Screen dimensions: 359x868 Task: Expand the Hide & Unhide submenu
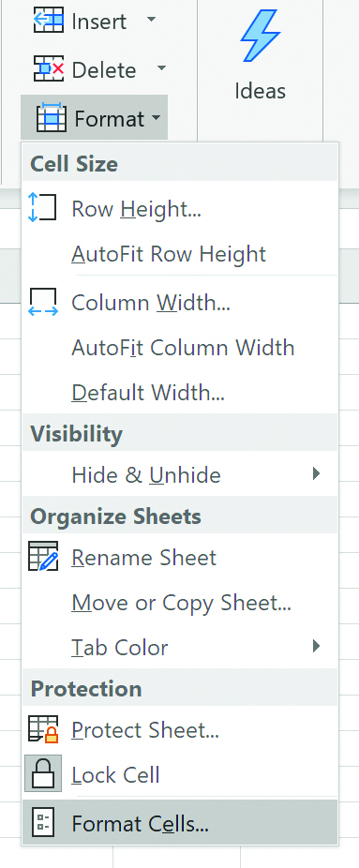tap(316, 474)
